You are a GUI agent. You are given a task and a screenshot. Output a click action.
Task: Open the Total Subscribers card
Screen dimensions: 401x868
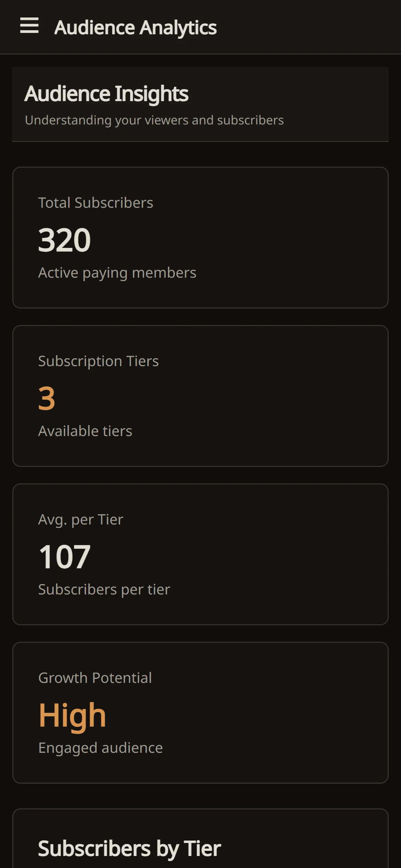pyautogui.click(x=200, y=238)
